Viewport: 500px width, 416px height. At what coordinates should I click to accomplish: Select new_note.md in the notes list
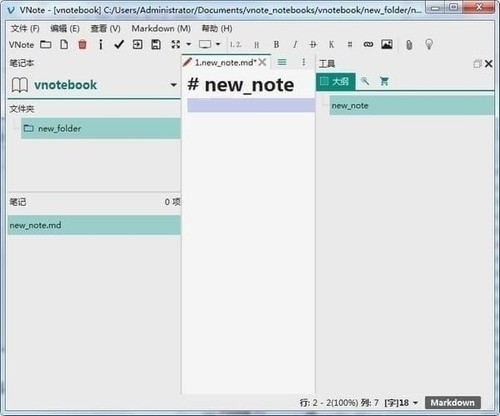click(x=94, y=225)
